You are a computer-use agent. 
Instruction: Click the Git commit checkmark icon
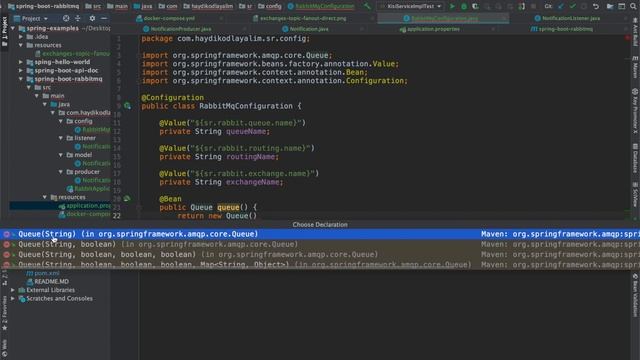pyautogui.click(x=572, y=6)
